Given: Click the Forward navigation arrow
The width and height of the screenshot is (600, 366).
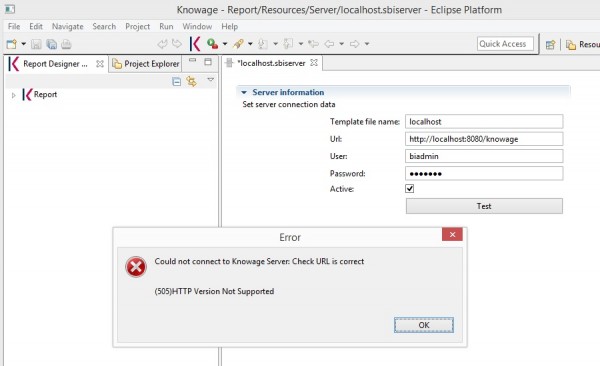Looking at the screenshot, I should click(x=354, y=44).
